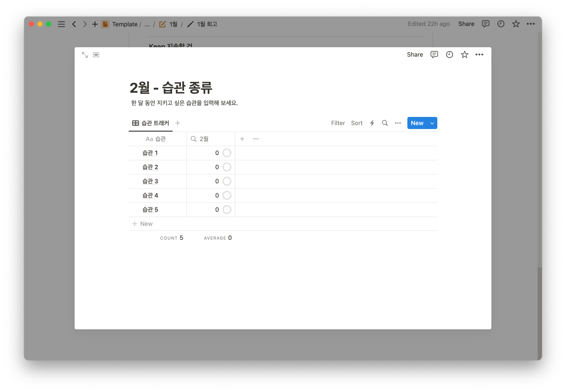566x392 pixels.
Task: Open database view options menu
Action: click(x=398, y=123)
